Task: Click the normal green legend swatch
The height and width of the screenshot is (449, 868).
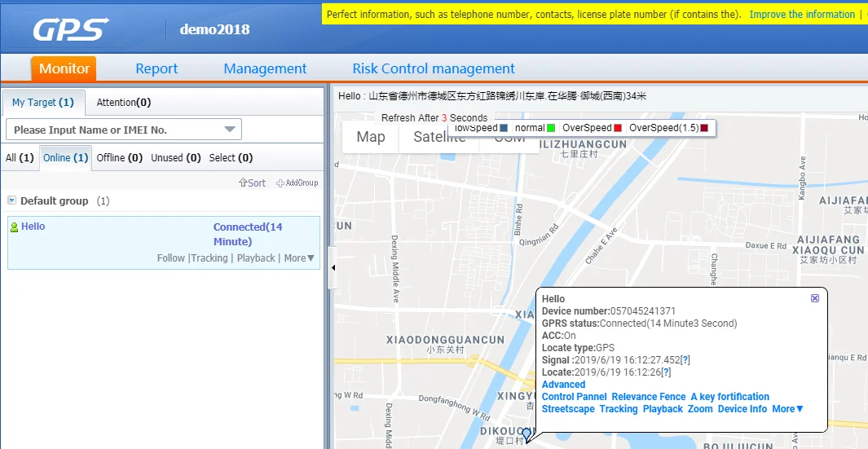Action: pos(551,128)
